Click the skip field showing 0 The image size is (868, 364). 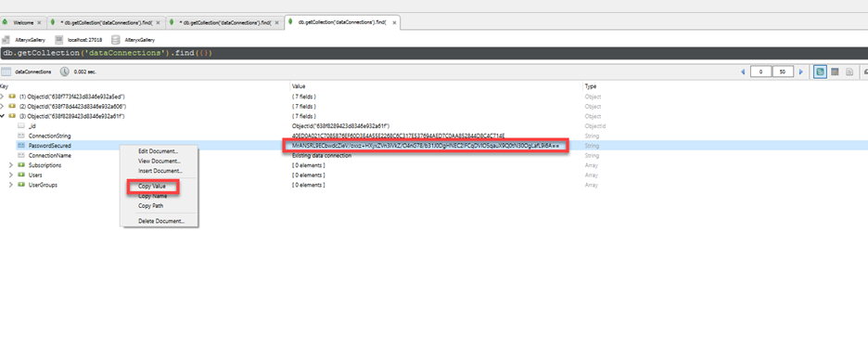[x=761, y=72]
